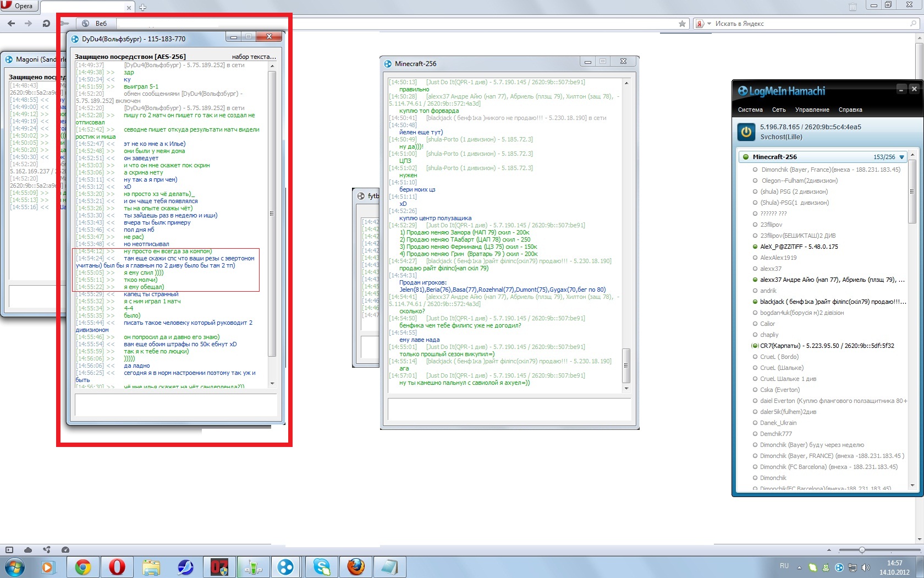Click Opera reload page icon
The height and width of the screenshot is (578, 924).
pyautogui.click(x=46, y=24)
